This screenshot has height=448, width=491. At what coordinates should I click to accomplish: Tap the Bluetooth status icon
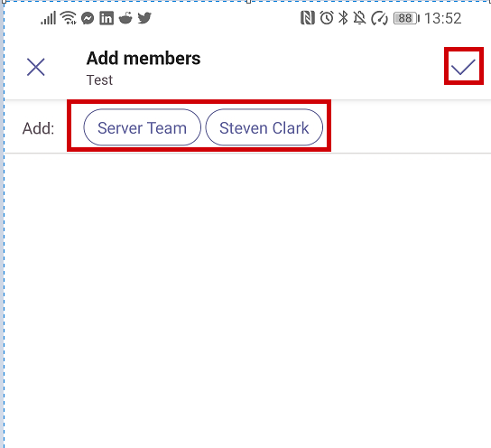click(x=344, y=18)
